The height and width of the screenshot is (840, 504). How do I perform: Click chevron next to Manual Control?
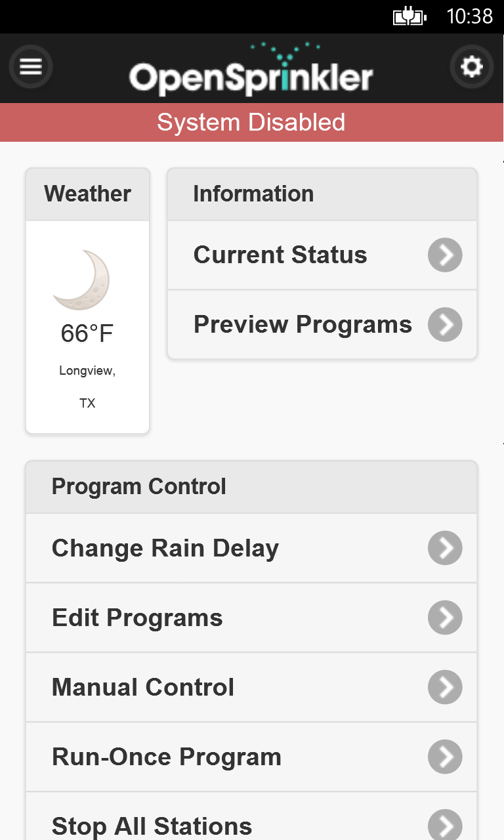click(x=445, y=687)
